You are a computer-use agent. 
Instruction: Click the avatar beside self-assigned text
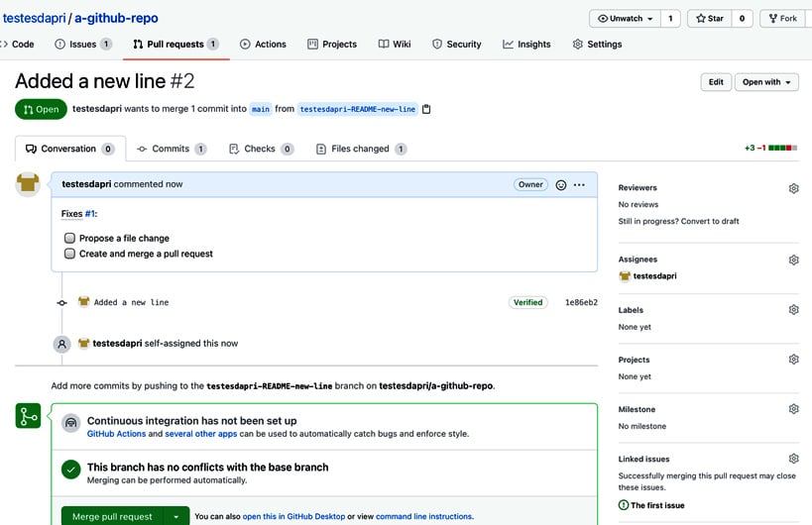[x=83, y=343]
